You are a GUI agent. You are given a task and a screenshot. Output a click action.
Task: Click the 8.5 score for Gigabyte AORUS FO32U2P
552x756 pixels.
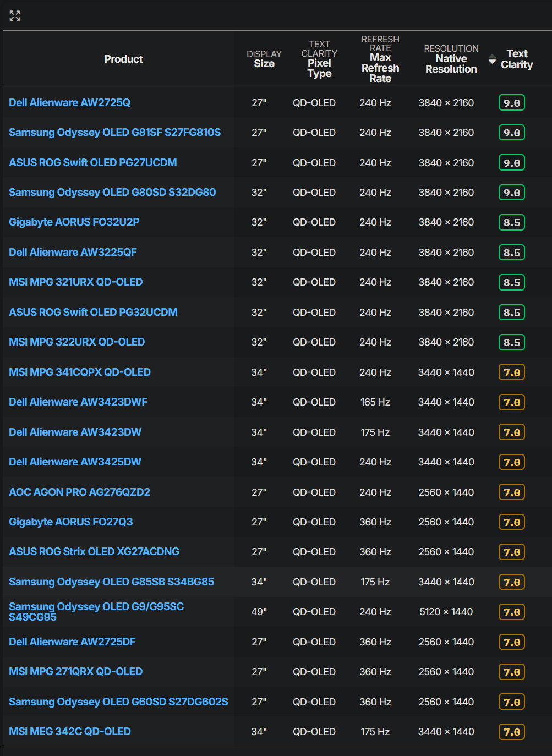click(512, 222)
